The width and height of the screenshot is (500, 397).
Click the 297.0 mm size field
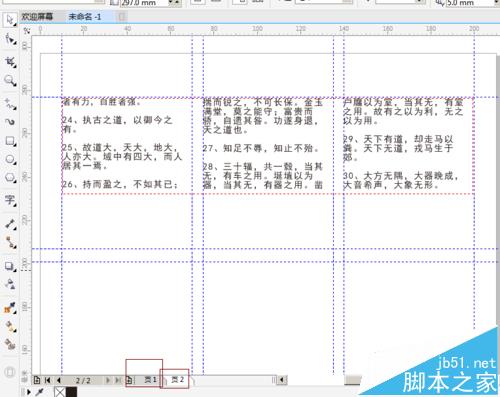tap(144, 3)
